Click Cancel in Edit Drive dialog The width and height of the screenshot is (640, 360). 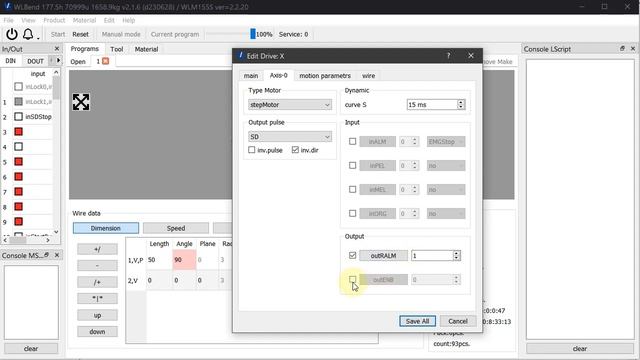click(x=458, y=321)
